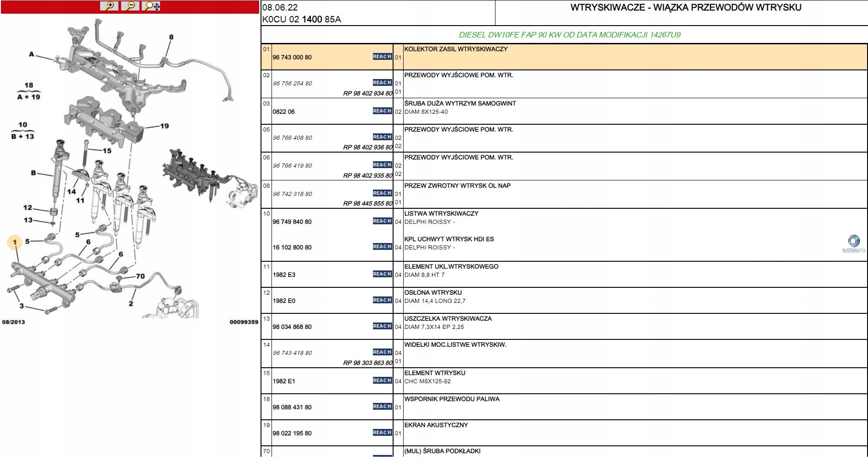
Task: Click highlighted callout 1 in the diagram
Action: [x=15, y=242]
